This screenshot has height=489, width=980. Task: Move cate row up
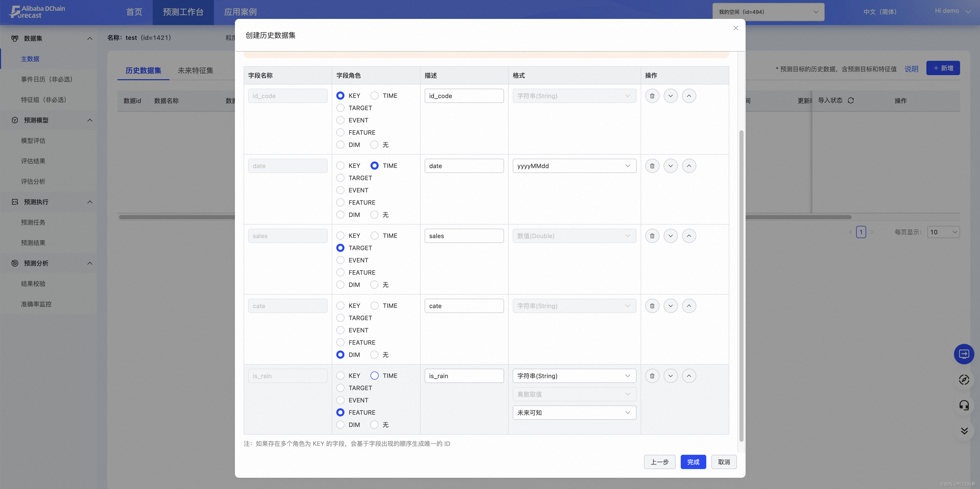point(689,306)
